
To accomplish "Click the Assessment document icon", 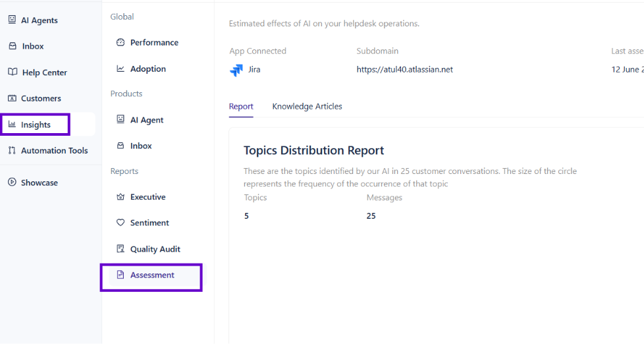I will 121,275.
